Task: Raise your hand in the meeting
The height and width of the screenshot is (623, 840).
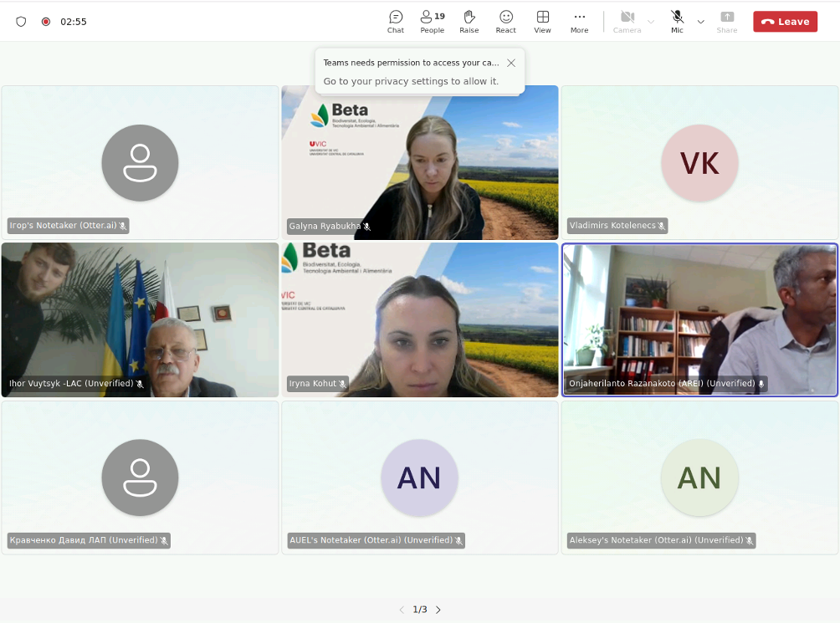Action: click(469, 22)
